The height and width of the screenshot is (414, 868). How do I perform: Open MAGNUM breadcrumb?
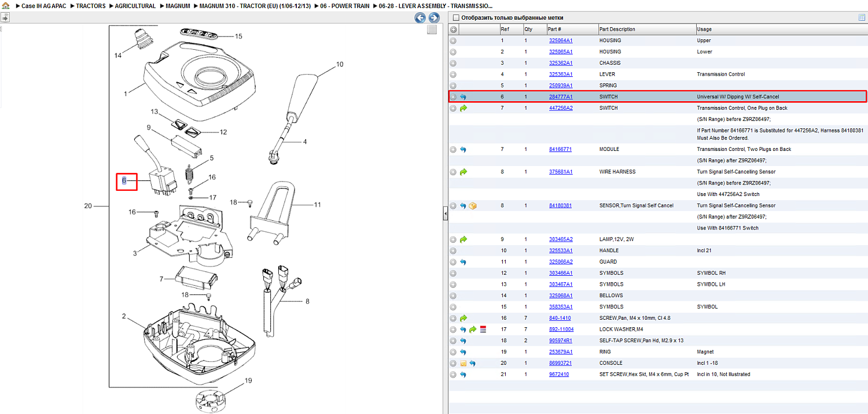click(x=178, y=6)
